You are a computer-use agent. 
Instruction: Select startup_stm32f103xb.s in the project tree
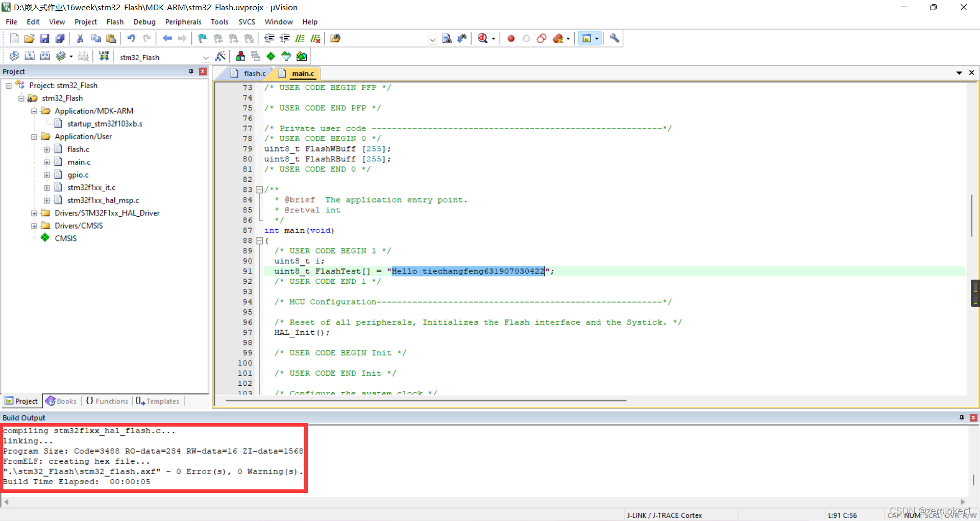pyautogui.click(x=105, y=124)
